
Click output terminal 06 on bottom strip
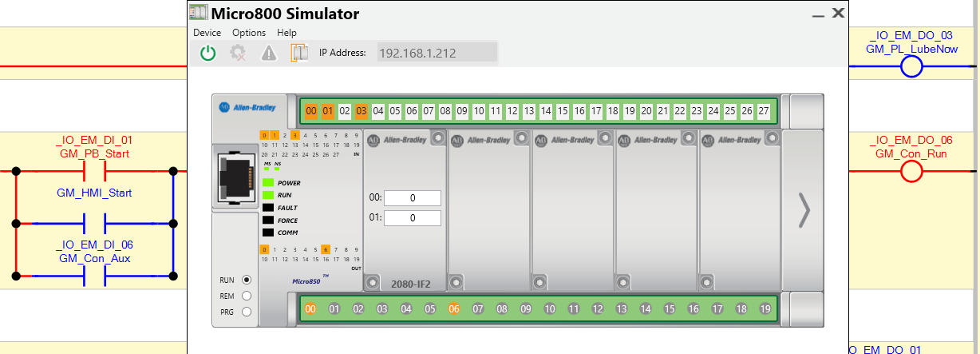[454, 308]
